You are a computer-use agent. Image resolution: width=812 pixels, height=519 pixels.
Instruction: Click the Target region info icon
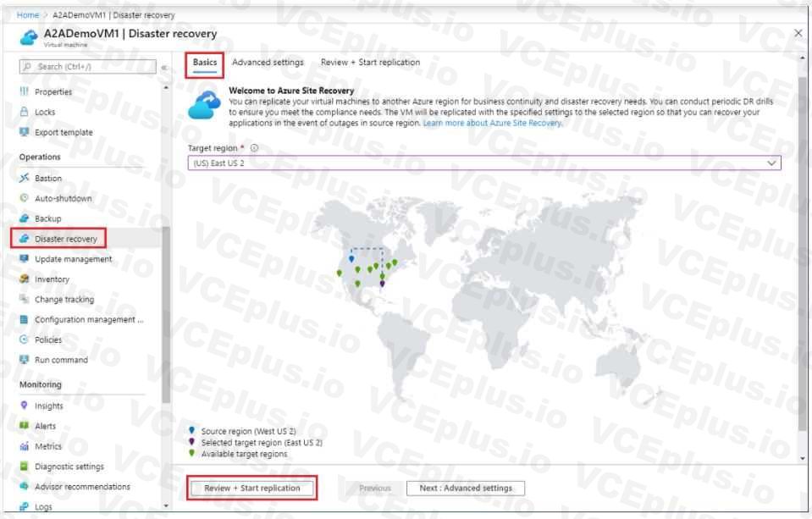pos(254,148)
